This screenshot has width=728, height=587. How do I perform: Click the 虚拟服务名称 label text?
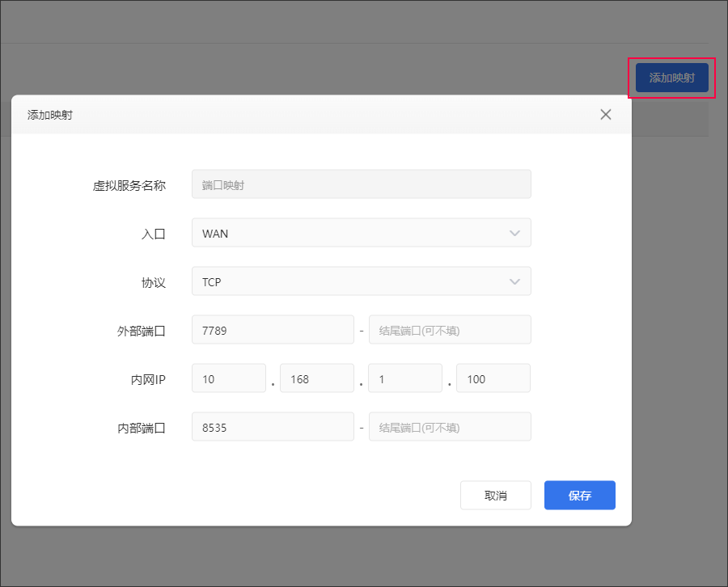(x=129, y=186)
